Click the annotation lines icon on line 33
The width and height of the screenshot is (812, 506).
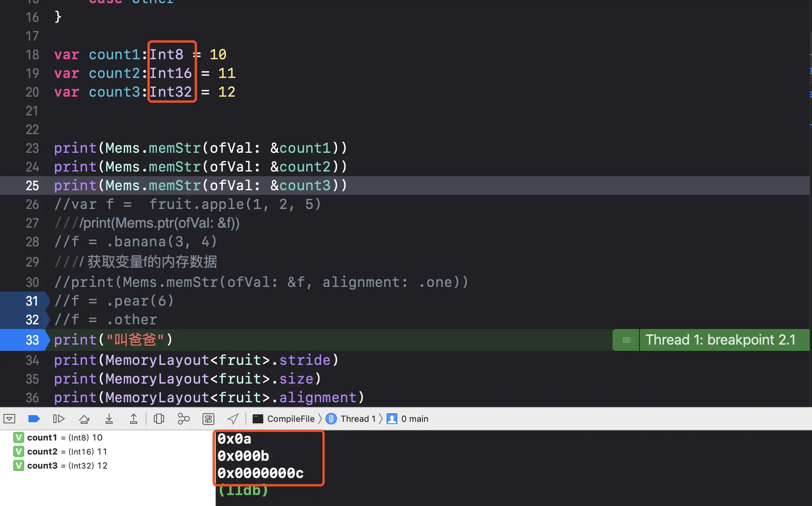pos(626,340)
